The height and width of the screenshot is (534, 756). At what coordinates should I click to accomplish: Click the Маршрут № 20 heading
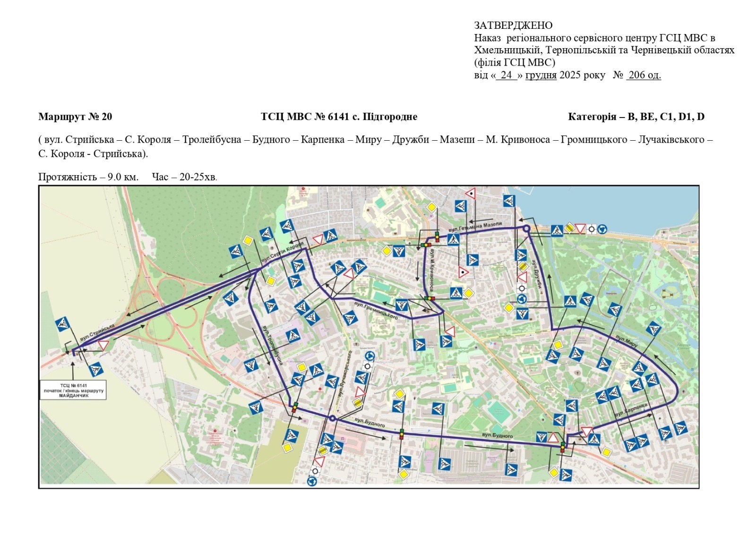(75, 117)
